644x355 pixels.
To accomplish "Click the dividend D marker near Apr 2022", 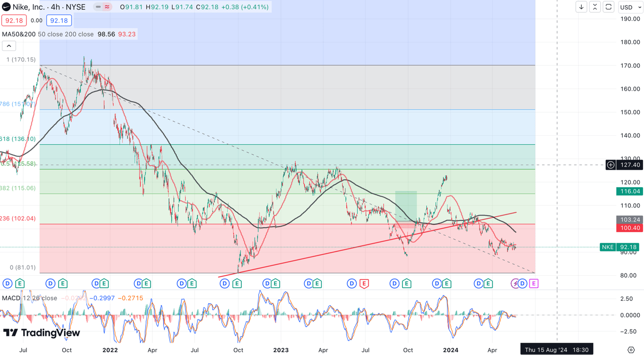I will pyautogui.click(x=139, y=283).
